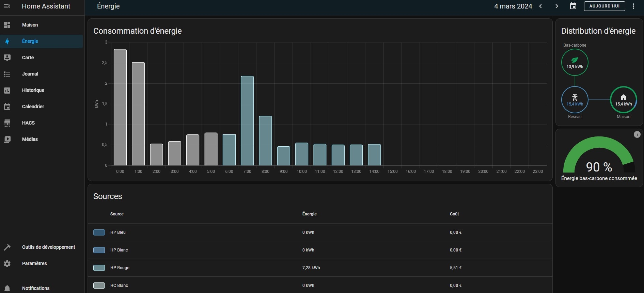Open the calendar date picker icon
644x293 pixels.
pos(573,6)
